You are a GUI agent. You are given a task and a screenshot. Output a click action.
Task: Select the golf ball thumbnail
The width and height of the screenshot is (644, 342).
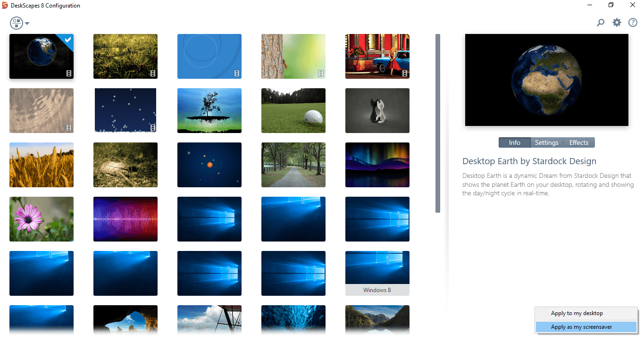(x=293, y=110)
